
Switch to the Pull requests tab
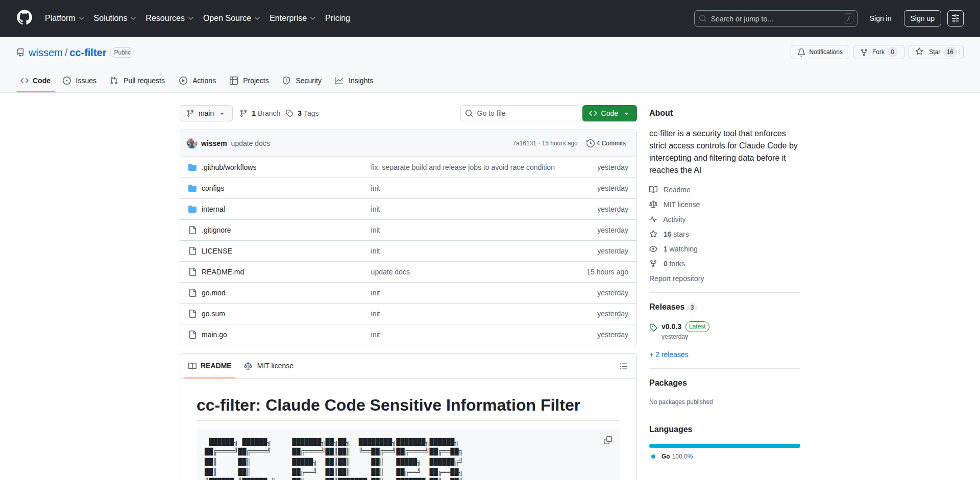138,81
